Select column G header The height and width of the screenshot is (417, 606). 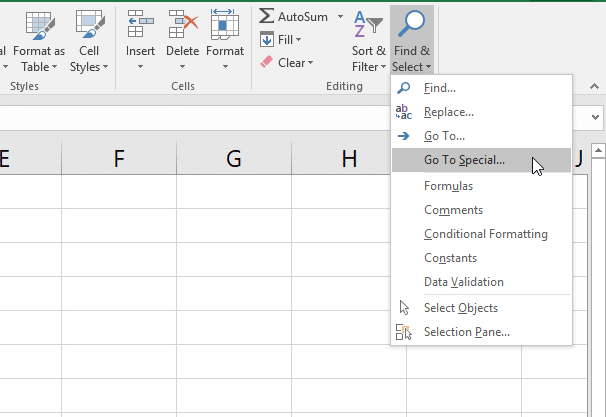click(x=234, y=158)
